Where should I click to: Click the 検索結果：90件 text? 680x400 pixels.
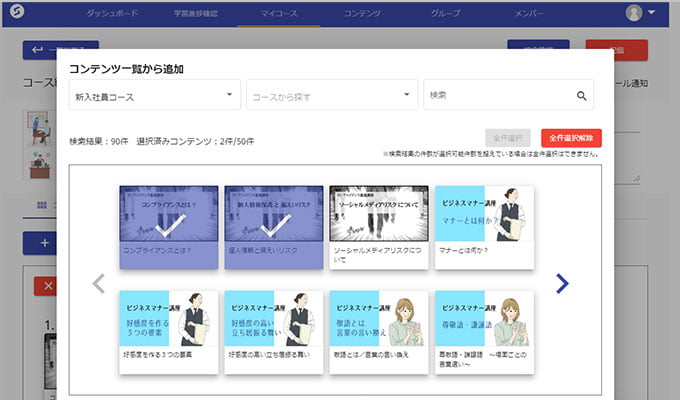click(x=99, y=141)
